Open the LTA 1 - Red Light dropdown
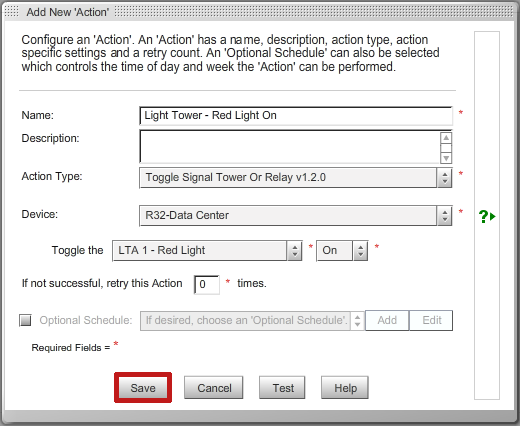The height and width of the screenshot is (426, 520). [207, 251]
